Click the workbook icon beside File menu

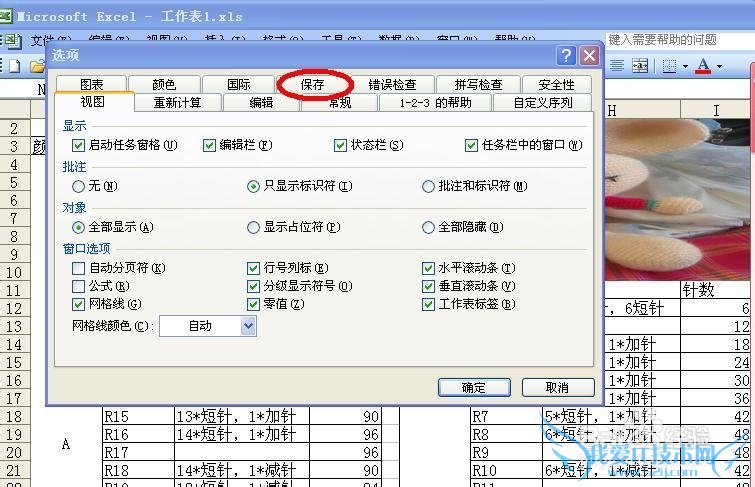point(13,40)
